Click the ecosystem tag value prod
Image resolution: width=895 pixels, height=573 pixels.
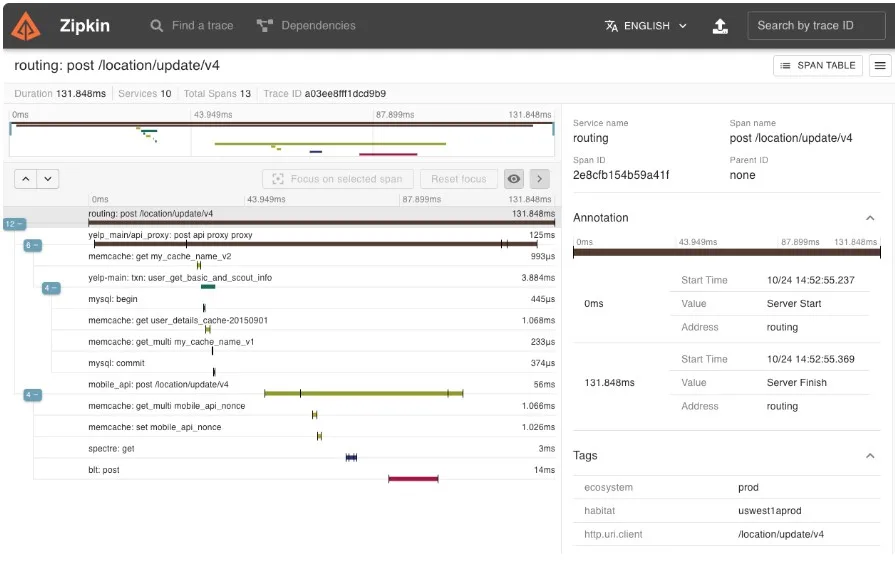click(748, 487)
